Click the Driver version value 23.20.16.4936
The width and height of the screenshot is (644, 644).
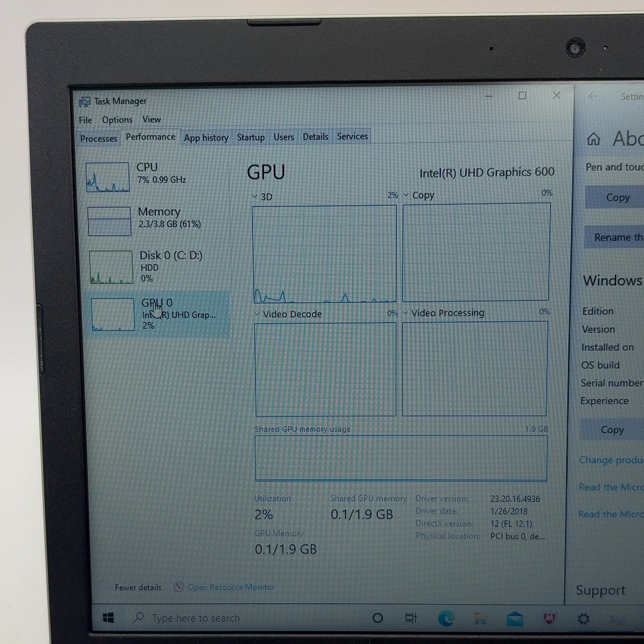coord(515,499)
